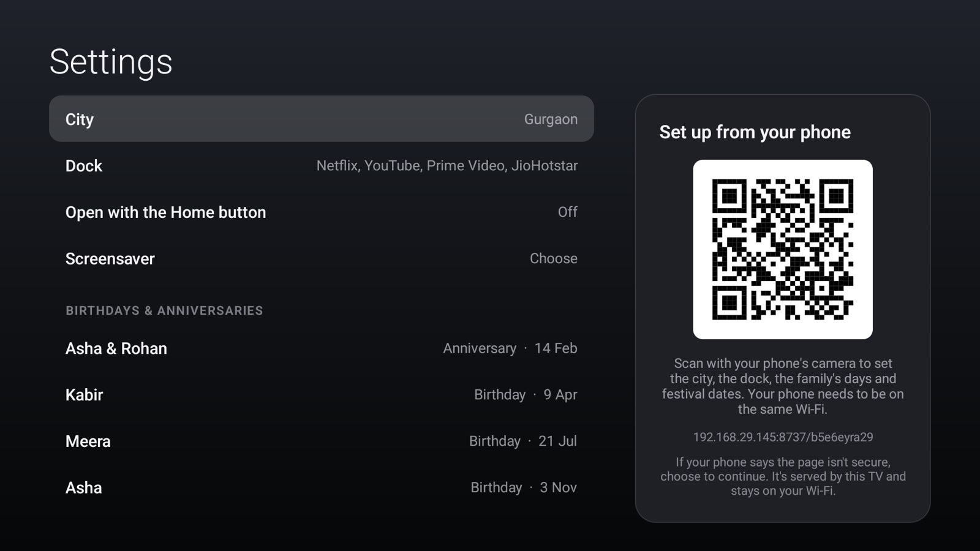Toggle Open with the Home button
980x551 pixels.
[322, 212]
